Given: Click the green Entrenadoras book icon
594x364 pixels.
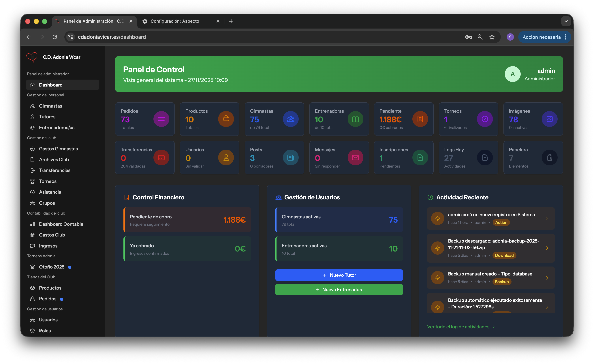Looking at the screenshot, I should click(x=355, y=119).
